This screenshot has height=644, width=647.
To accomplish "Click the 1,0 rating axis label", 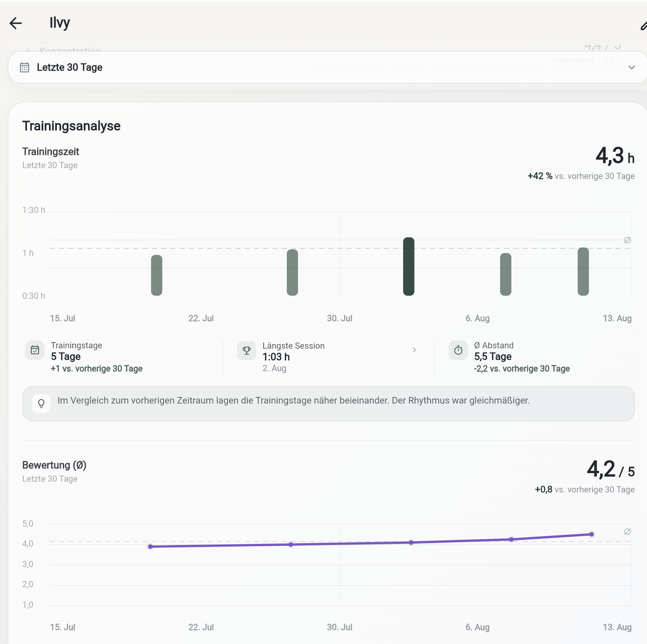I will tap(28, 605).
